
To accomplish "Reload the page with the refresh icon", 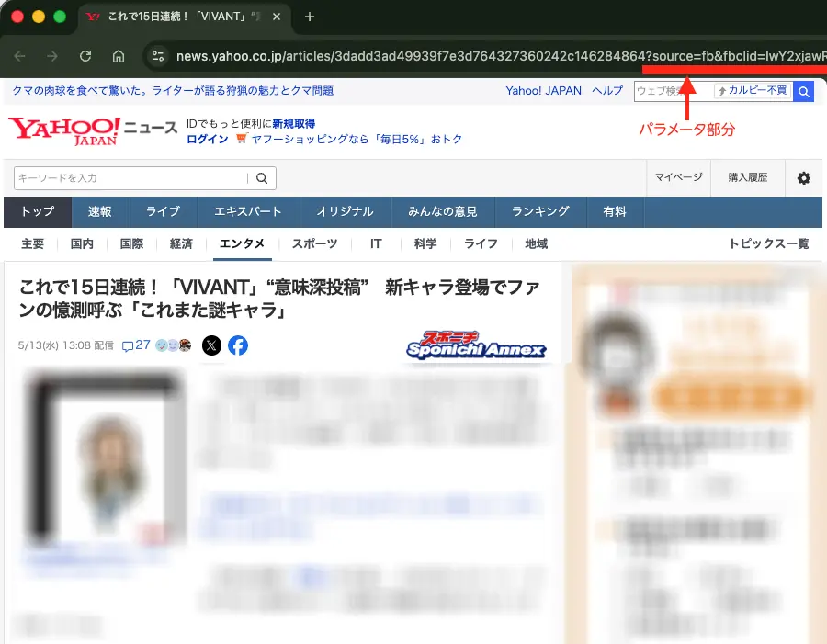I will point(85,56).
